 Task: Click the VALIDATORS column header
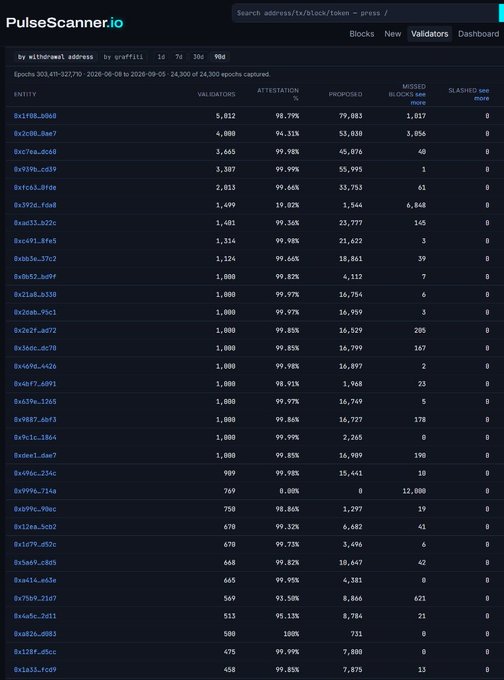pos(216,95)
